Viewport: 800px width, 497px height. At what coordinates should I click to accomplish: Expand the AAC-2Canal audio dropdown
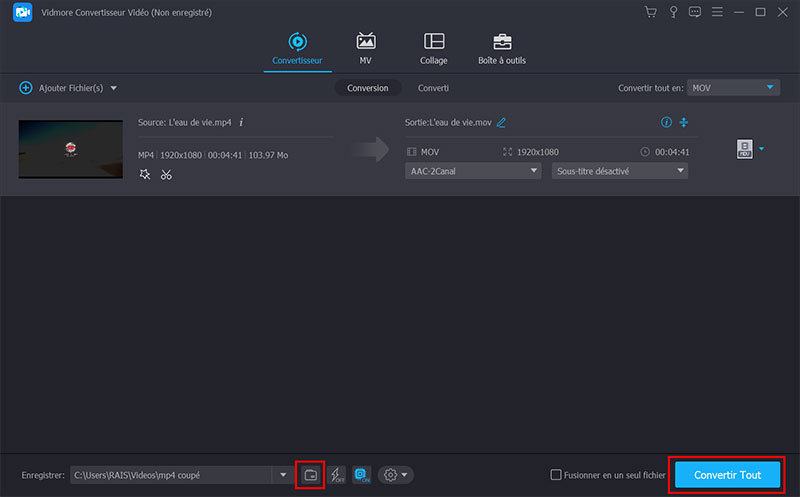(474, 171)
